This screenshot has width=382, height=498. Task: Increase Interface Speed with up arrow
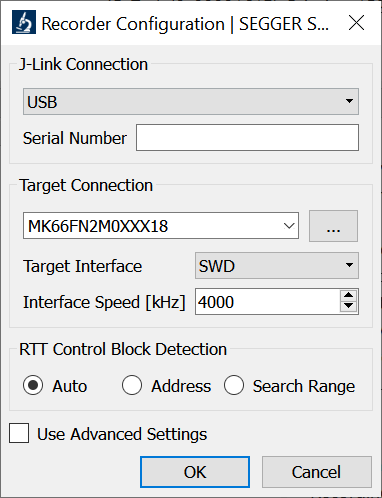click(x=349, y=295)
